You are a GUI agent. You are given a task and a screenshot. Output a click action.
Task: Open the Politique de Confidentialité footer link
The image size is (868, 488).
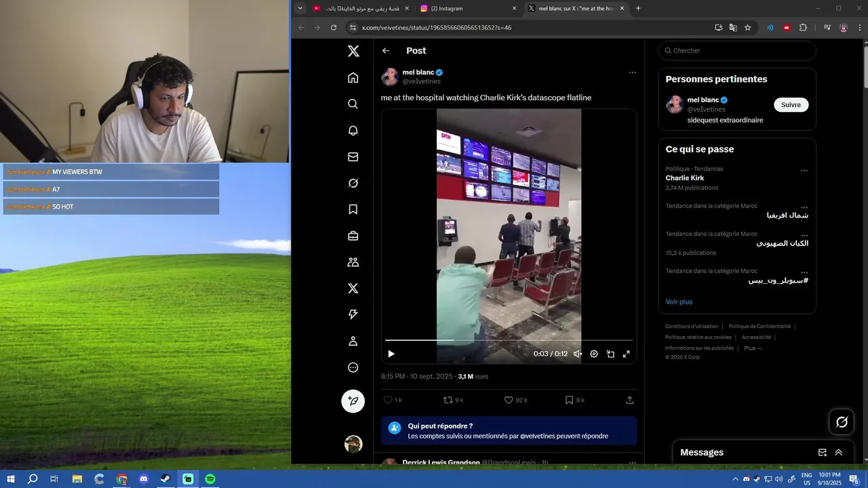pos(759,326)
